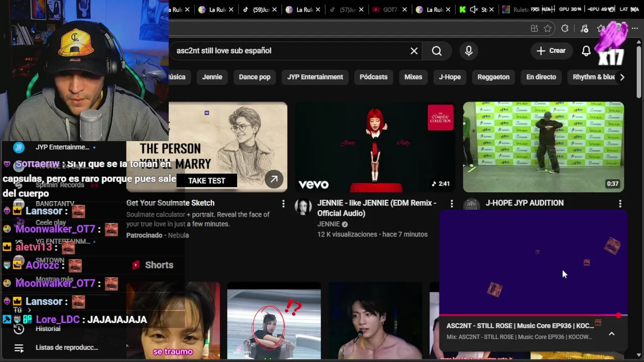Open the J-HOPE JYP AUDITION title
The image size is (644, 362).
[524, 203]
